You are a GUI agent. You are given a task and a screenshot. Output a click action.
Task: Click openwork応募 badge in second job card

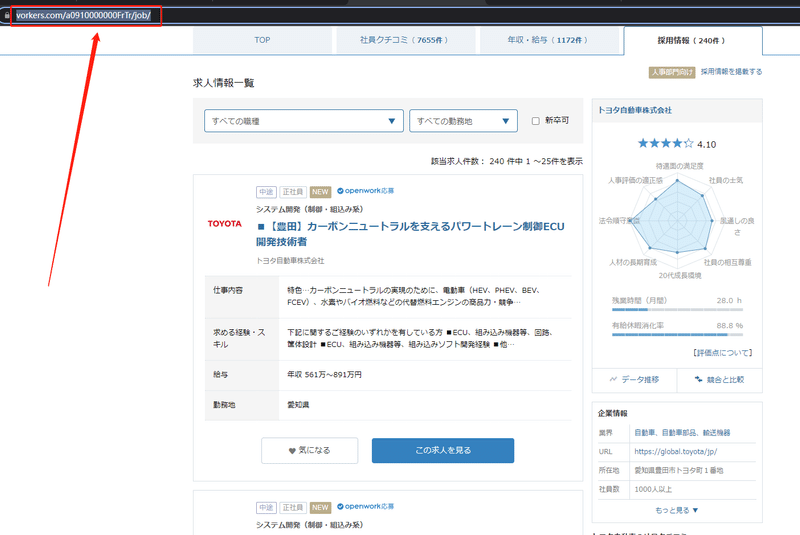[x=365, y=506]
